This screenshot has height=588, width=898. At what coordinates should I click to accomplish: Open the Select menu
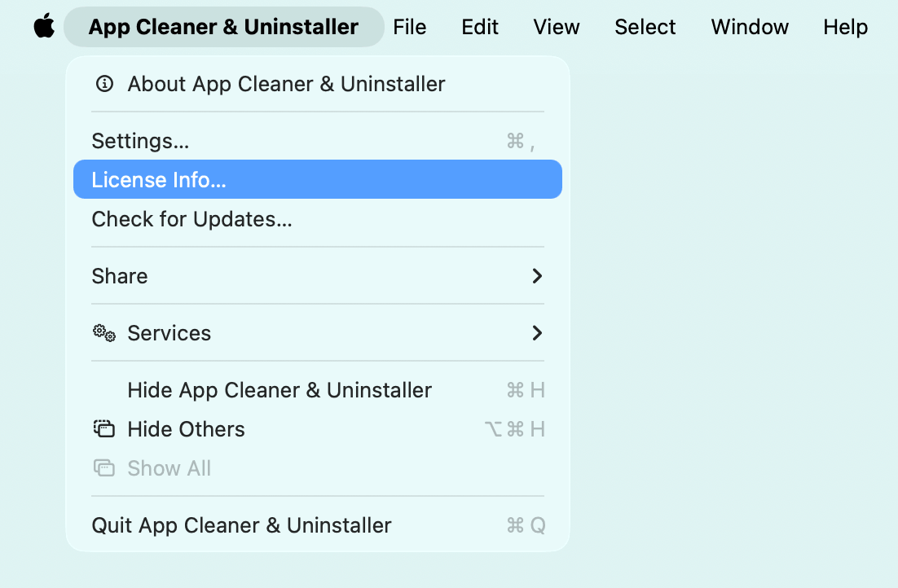tap(645, 26)
